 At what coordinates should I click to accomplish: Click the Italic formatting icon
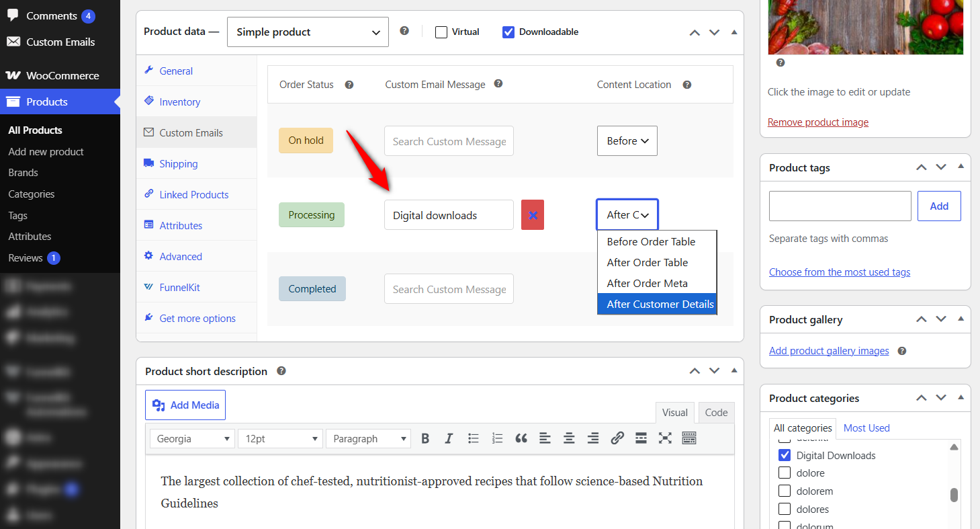click(x=449, y=438)
